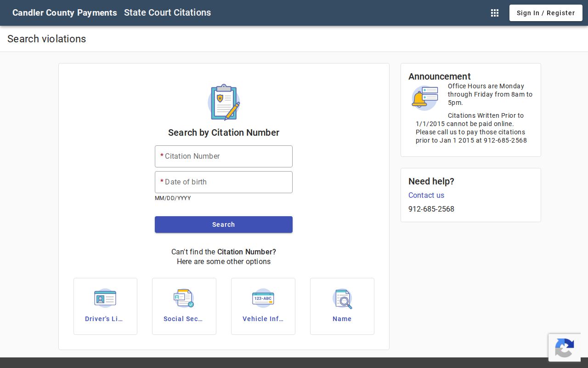
Task: Choose the Social Security search option
Action: click(184, 306)
